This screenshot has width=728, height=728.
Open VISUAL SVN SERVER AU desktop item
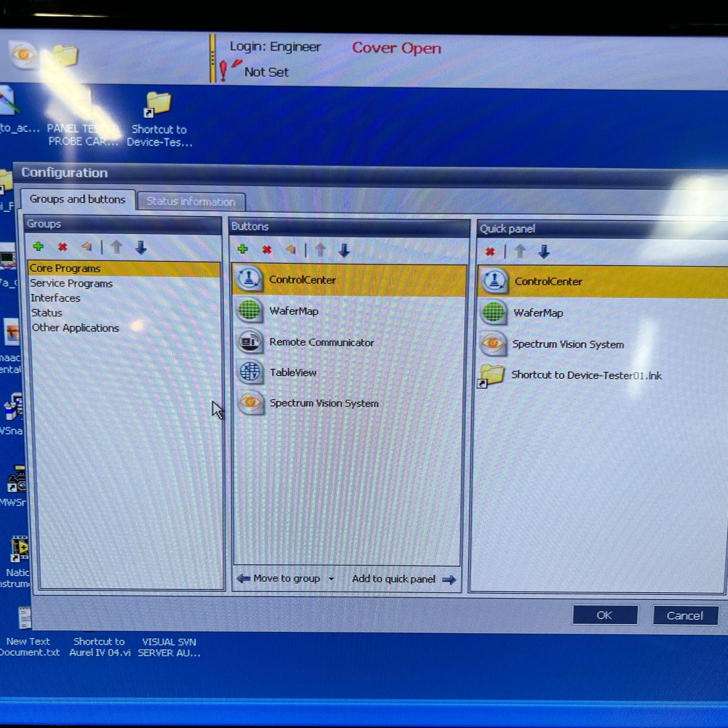point(169,647)
